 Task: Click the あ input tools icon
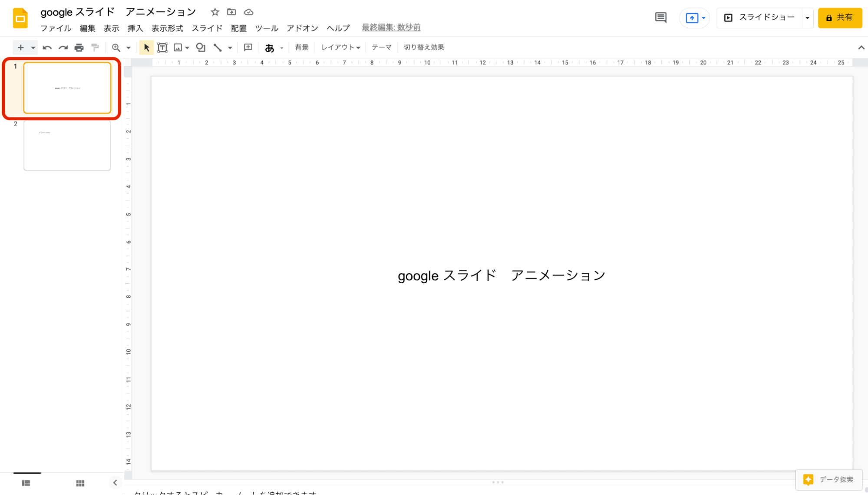270,48
